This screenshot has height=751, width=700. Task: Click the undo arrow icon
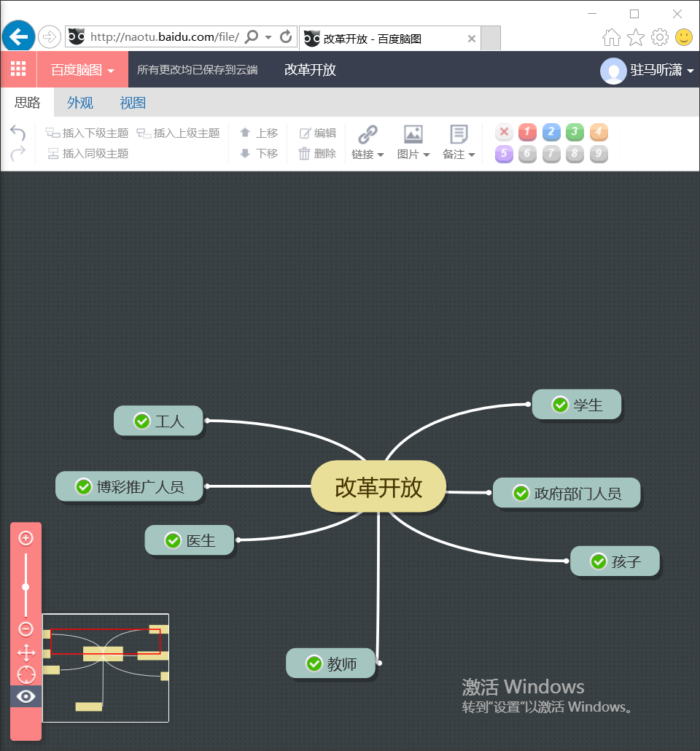point(17,133)
